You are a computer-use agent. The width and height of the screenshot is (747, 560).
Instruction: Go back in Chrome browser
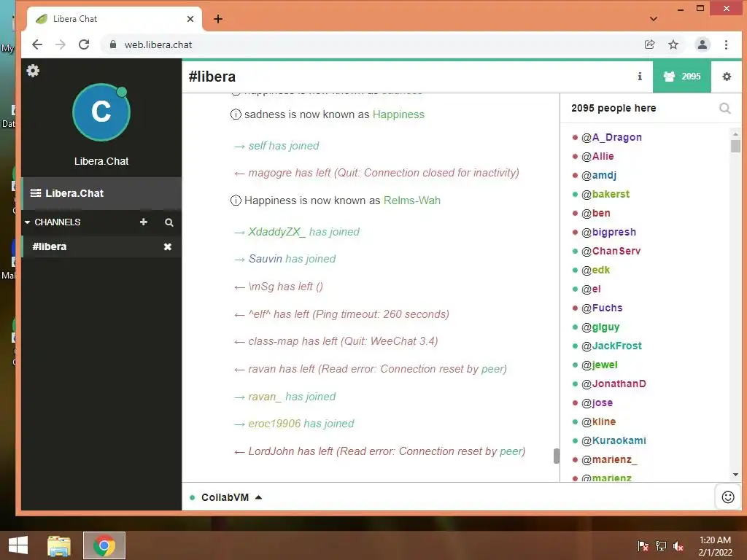click(37, 44)
